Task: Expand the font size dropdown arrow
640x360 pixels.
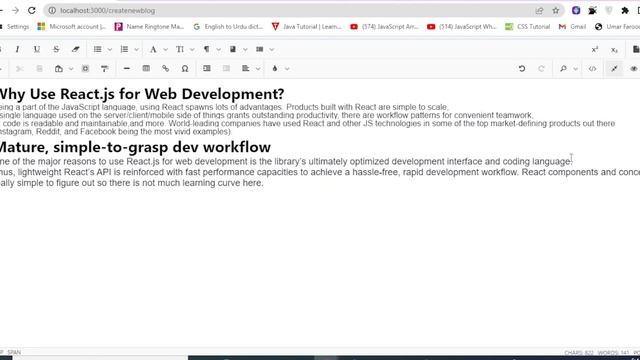Action: click(x=192, y=49)
